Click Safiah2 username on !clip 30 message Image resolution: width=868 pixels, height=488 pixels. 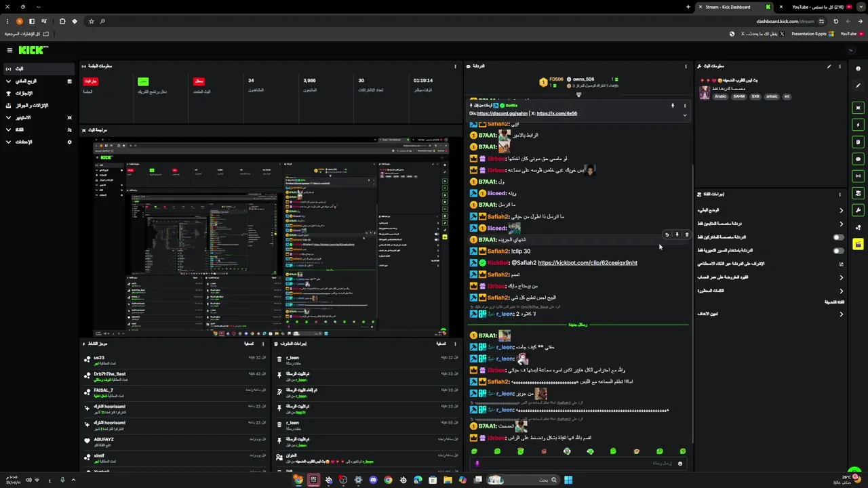(x=498, y=251)
